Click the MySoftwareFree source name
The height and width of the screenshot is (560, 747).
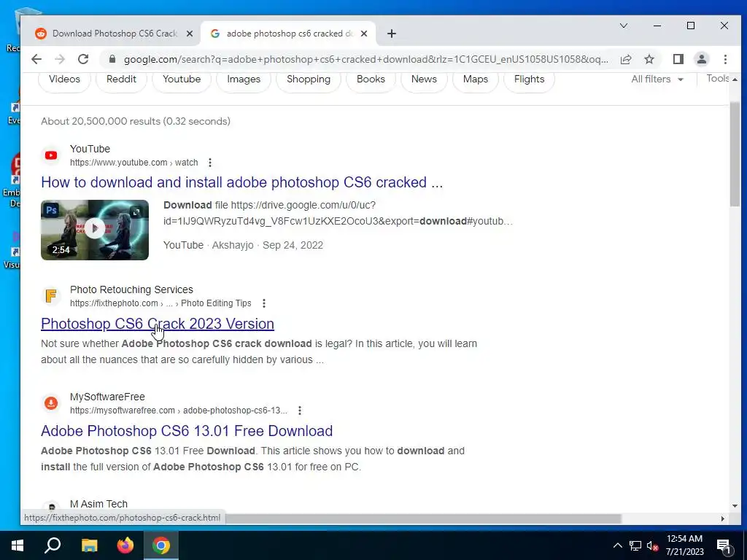[x=107, y=397]
